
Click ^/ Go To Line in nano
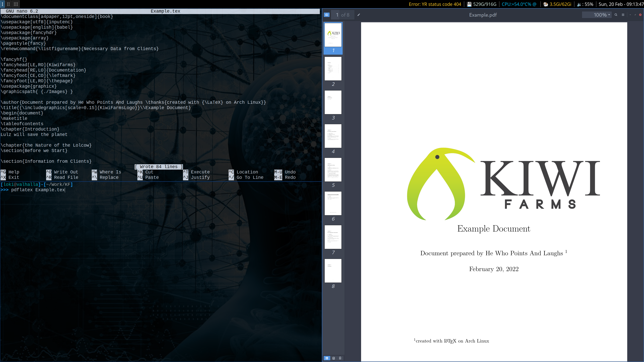click(x=246, y=177)
